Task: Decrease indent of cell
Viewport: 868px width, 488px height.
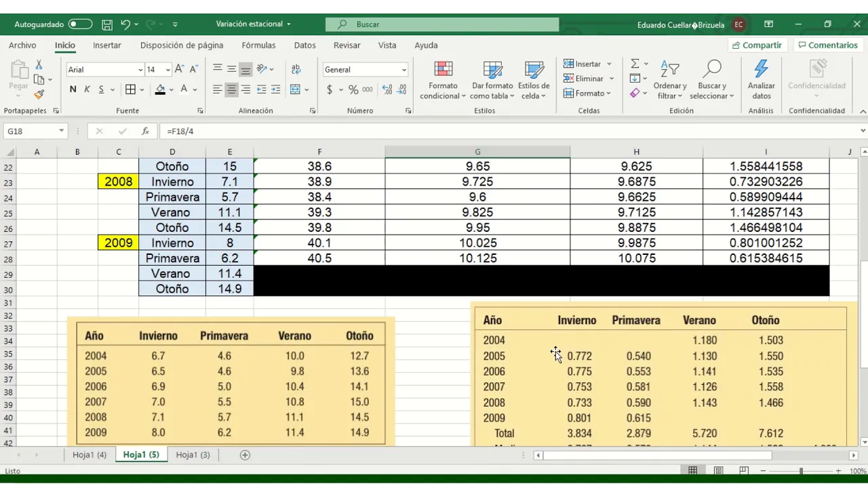Action: [262, 89]
